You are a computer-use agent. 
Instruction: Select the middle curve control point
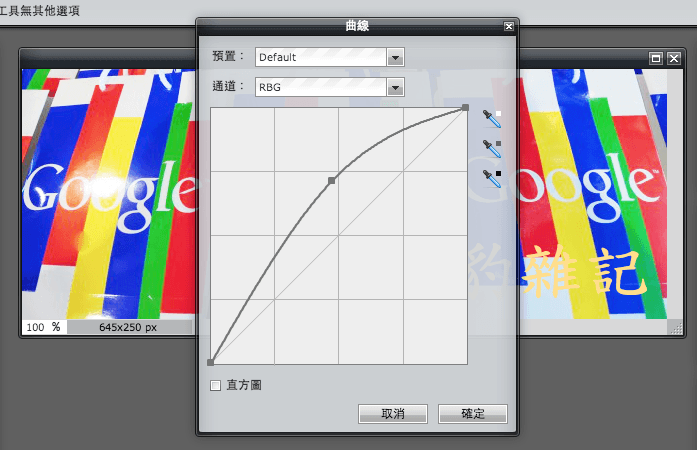click(x=332, y=180)
